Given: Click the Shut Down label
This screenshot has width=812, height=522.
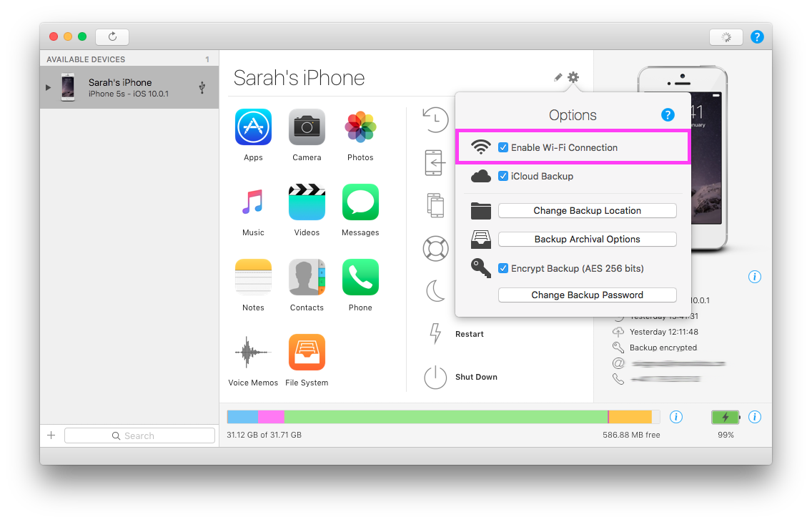Looking at the screenshot, I should click(476, 377).
